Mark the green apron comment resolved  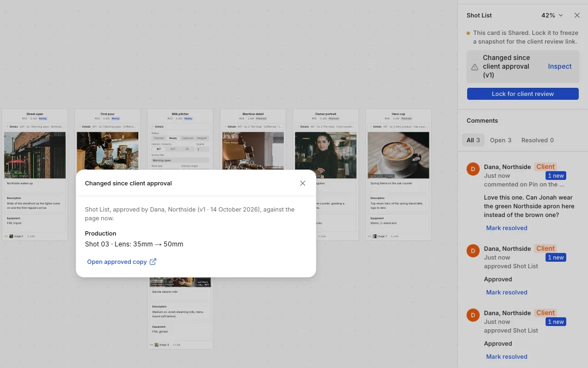507,228
